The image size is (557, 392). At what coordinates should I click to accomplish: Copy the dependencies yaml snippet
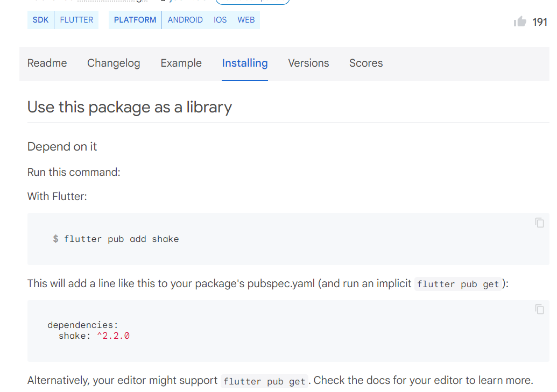click(x=539, y=309)
